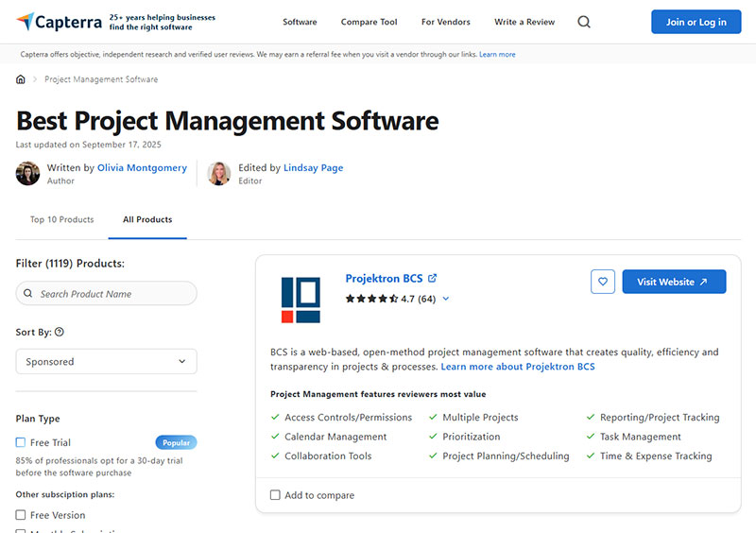The height and width of the screenshot is (533, 756).
Task: Enable the Free Trial checkbox
Action: coord(21,442)
